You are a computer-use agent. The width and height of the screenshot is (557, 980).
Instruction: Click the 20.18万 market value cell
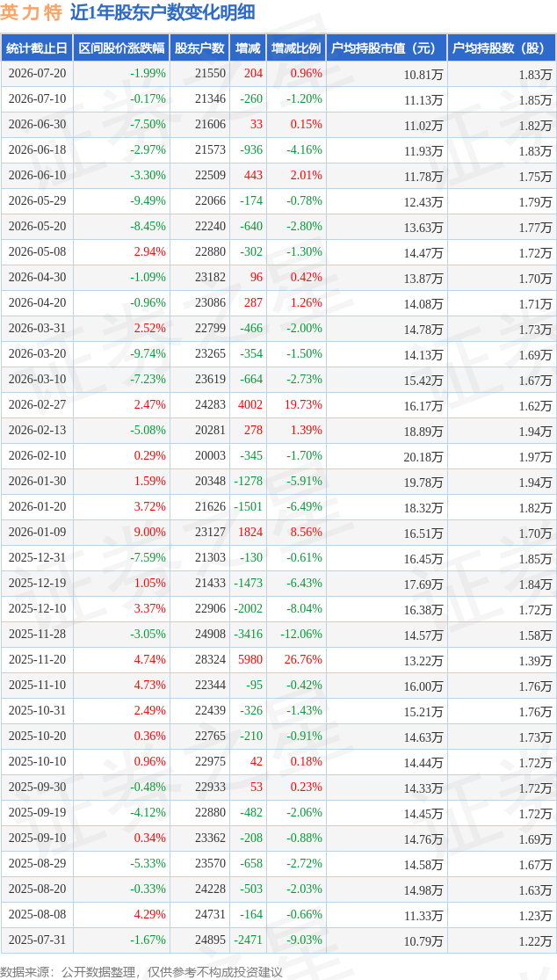387,455
